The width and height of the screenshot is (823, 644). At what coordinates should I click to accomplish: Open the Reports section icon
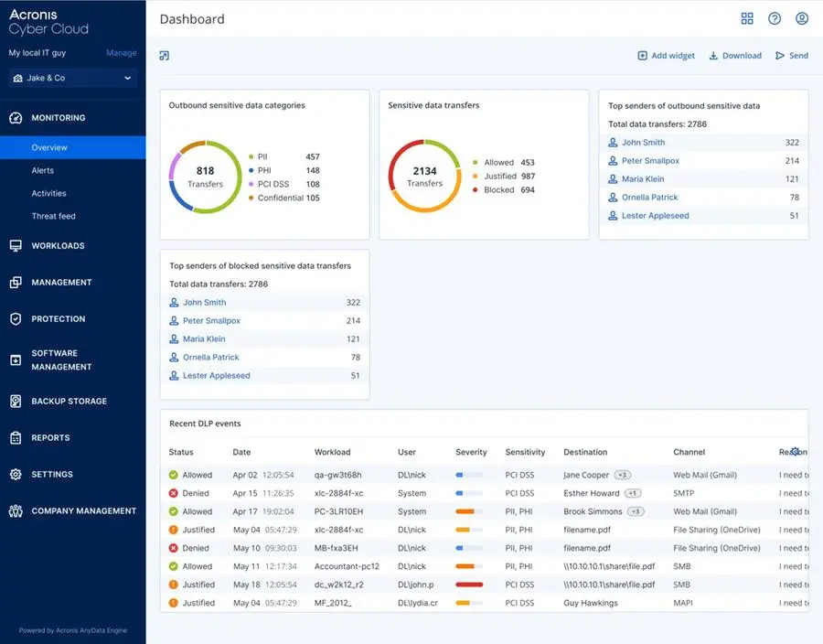pyautogui.click(x=13, y=437)
